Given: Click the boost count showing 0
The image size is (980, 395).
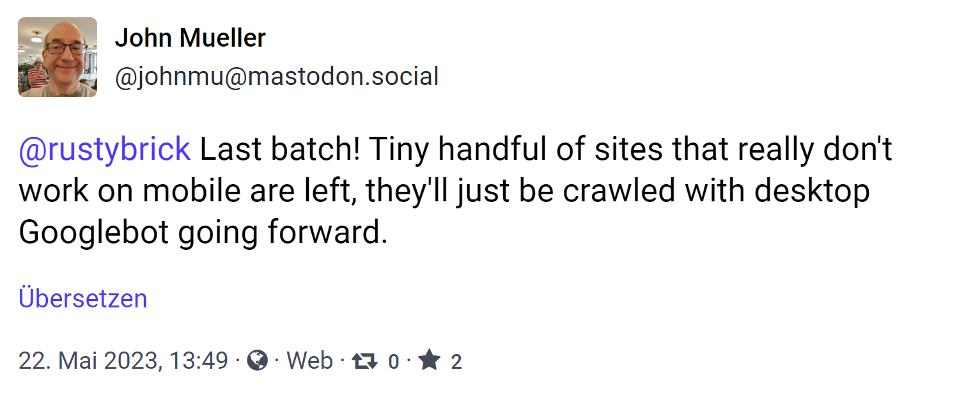Looking at the screenshot, I should [393, 362].
